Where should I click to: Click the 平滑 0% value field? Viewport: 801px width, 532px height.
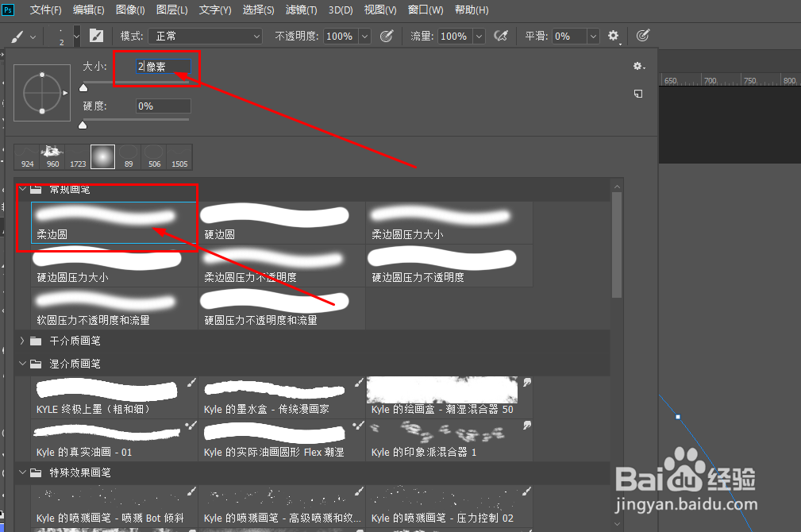[x=569, y=37]
